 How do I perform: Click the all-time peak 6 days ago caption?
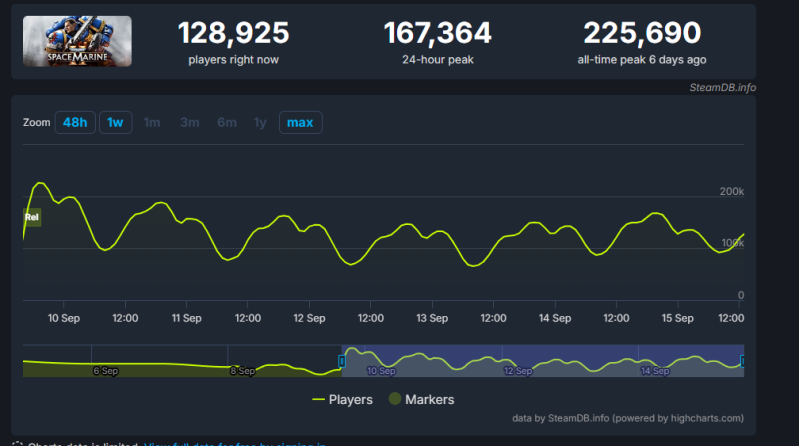[x=642, y=60]
